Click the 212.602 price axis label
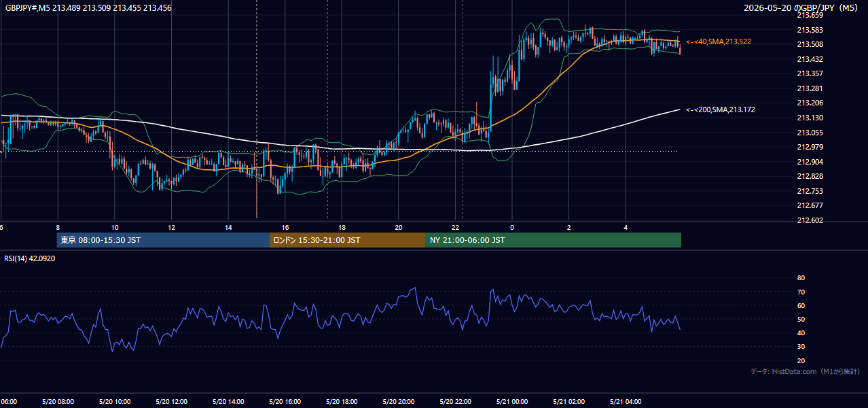868x408 pixels. pyautogui.click(x=810, y=220)
